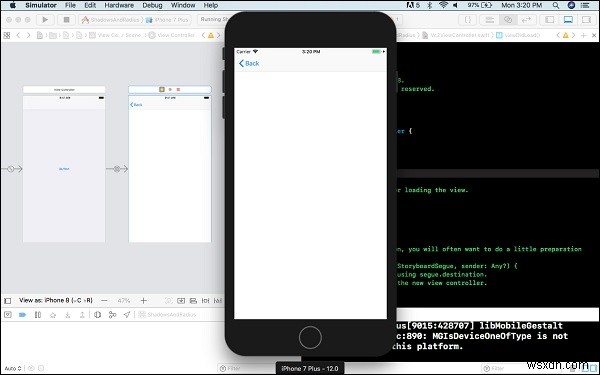The image size is (600, 375).
Task: Open Debug View Hierarchy
Action: pyautogui.click(x=98, y=315)
